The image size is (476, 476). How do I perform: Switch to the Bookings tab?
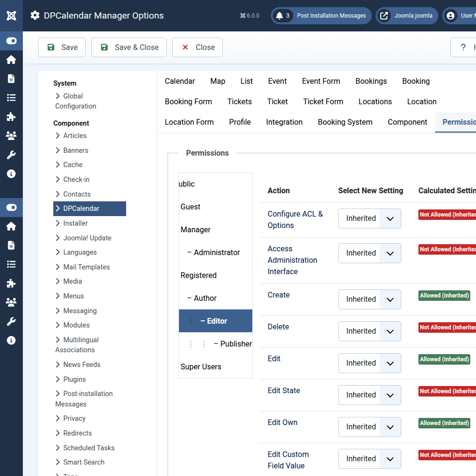(371, 81)
